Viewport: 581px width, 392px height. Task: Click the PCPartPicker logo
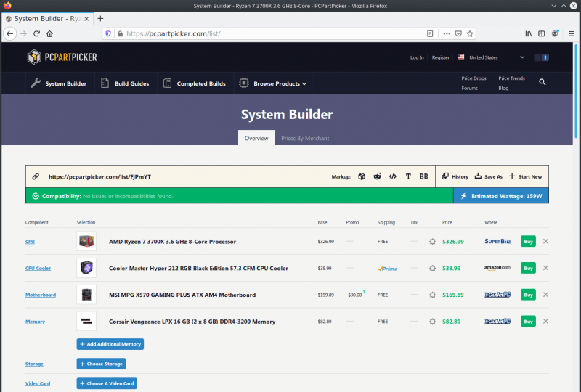[x=62, y=57]
